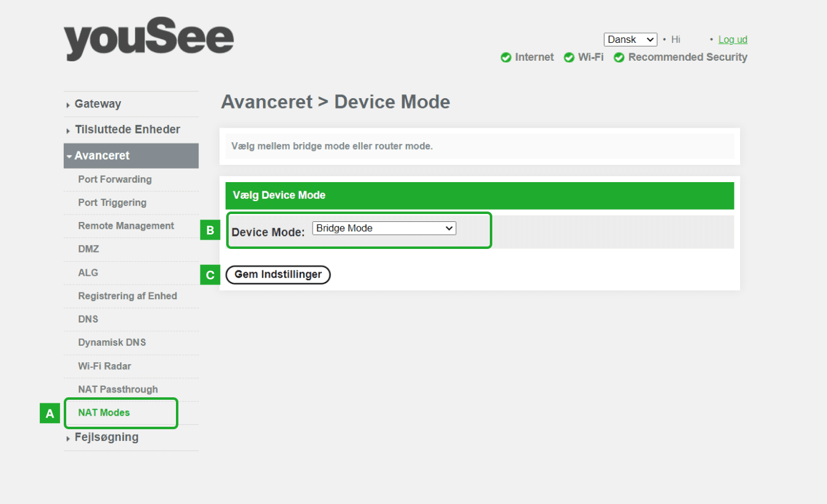The width and height of the screenshot is (827, 504).
Task: Open the Wi-Fi Radar page
Action: [x=104, y=366]
